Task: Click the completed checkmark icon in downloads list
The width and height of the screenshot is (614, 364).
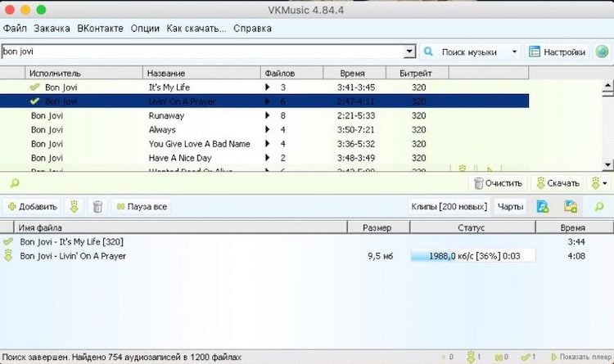Action: (x=8, y=241)
